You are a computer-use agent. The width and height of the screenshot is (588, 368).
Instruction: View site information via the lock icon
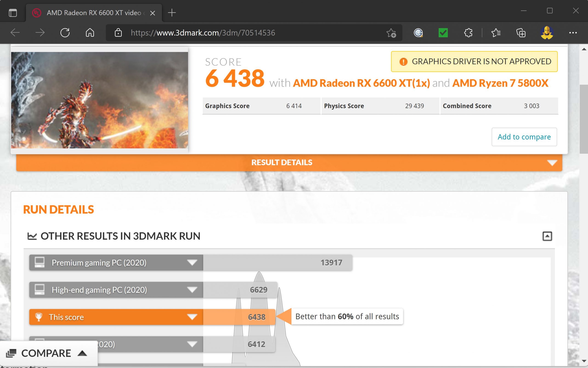pyautogui.click(x=118, y=33)
